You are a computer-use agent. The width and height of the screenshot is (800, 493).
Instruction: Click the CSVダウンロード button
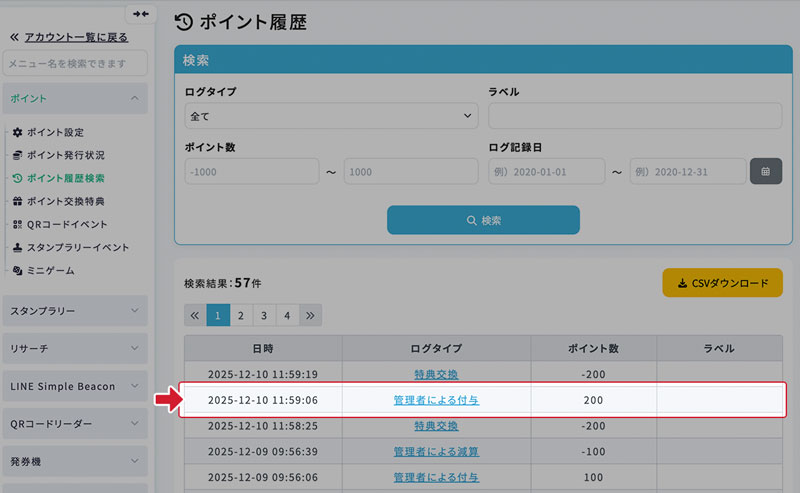[x=722, y=283]
